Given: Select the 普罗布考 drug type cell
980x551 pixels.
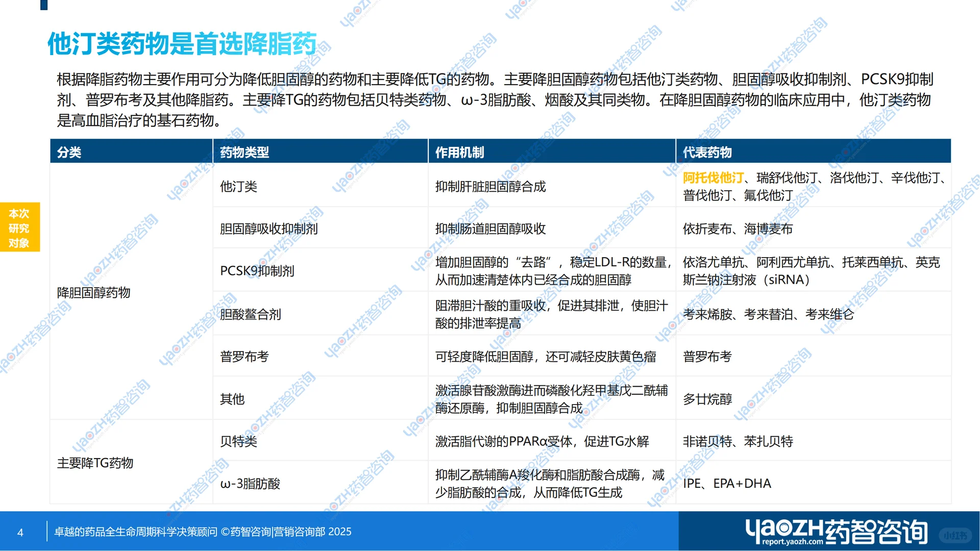Looking at the screenshot, I should pyautogui.click(x=320, y=357).
